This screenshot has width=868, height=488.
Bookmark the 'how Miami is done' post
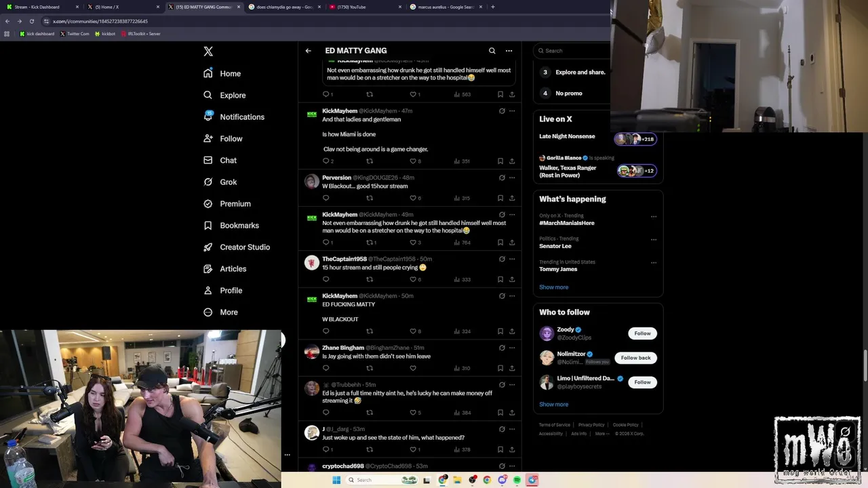tap(500, 161)
